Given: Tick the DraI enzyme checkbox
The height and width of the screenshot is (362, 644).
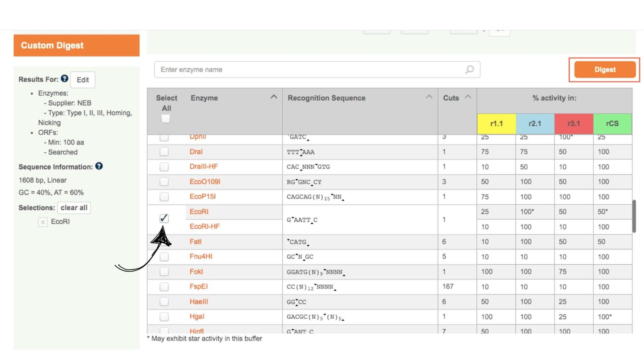Looking at the screenshot, I should [164, 152].
